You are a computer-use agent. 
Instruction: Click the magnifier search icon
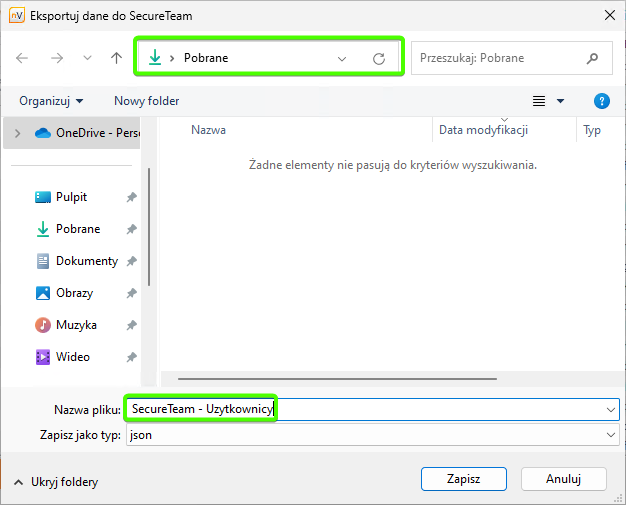(x=592, y=58)
